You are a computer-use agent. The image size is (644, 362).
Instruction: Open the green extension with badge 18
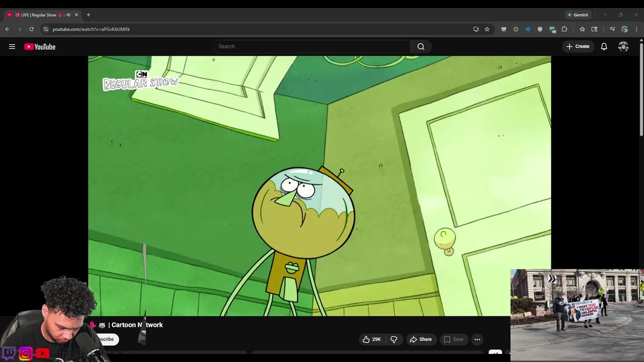pyautogui.click(x=552, y=29)
